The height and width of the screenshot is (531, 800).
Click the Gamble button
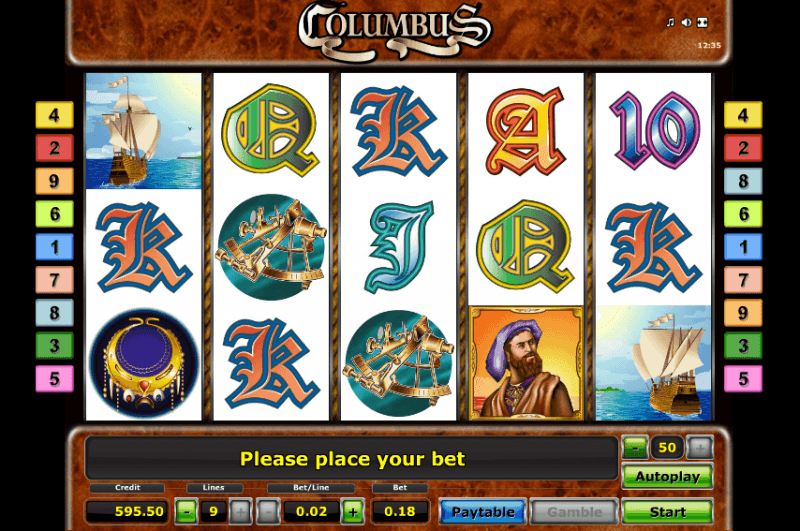[574, 511]
